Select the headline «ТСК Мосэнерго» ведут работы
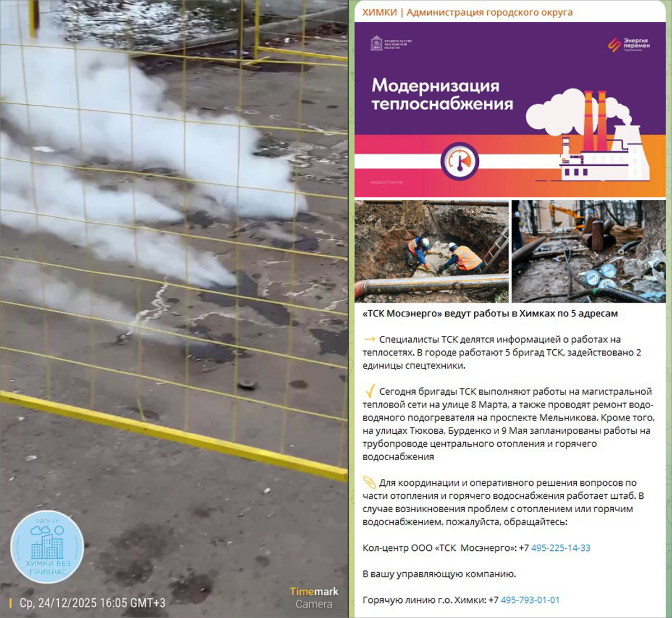The width and height of the screenshot is (672, 618). pyautogui.click(x=490, y=313)
